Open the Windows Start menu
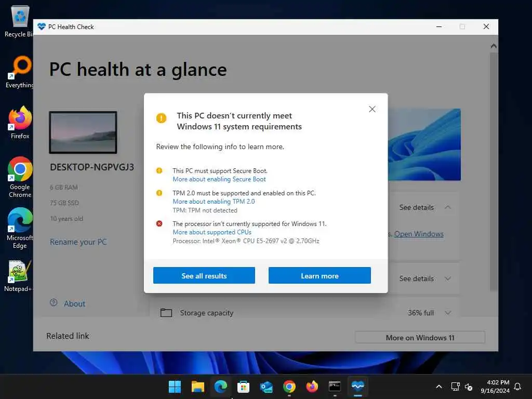Image resolution: width=532 pixels, height=399 pixels. pyautogui.click(x=175, y=387)
